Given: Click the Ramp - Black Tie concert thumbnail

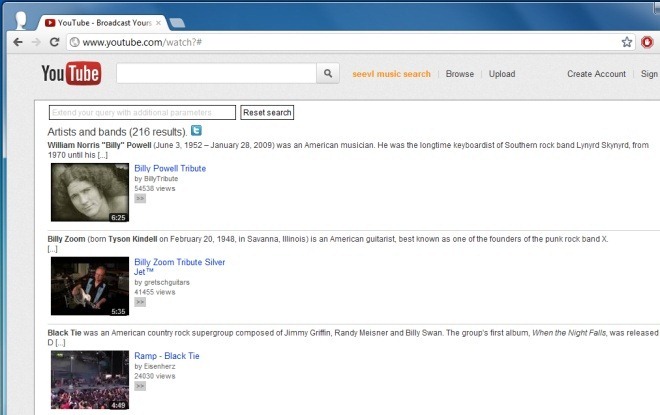Looking at the screenshot, I should click(90, 380).
